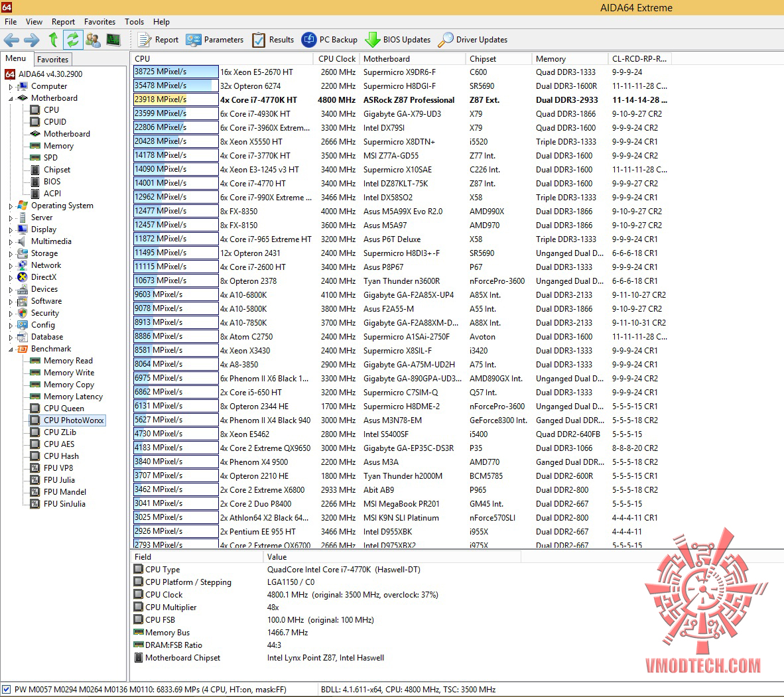This screenshot has width=784, height=697.
Task: Open the Parameters toolbar button
Action: click(214, 40)
